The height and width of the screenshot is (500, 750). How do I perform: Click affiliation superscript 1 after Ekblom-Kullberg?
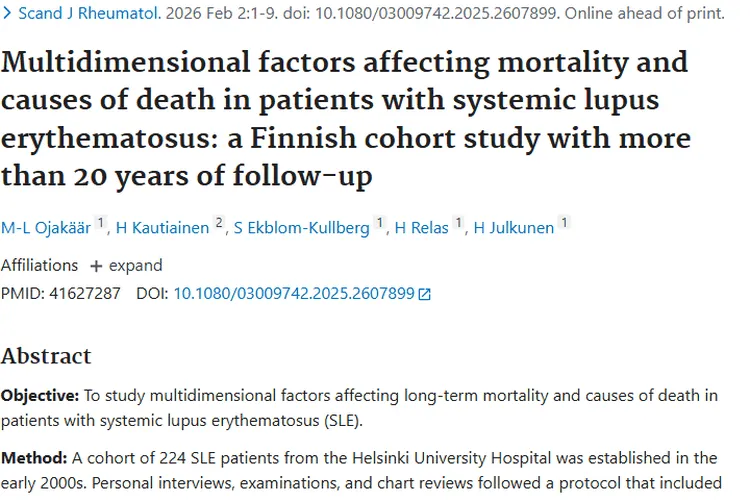click(378, 222)
